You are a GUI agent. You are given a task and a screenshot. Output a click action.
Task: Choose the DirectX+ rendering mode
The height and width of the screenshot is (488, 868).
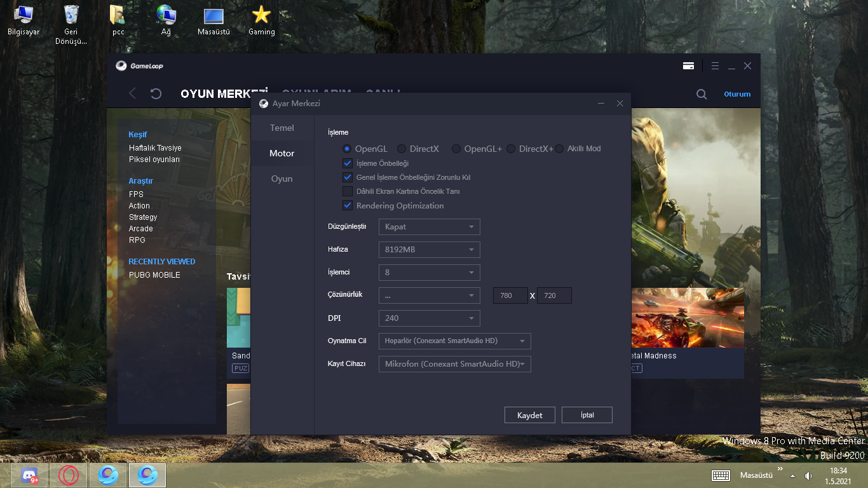[x=511, y=149]
